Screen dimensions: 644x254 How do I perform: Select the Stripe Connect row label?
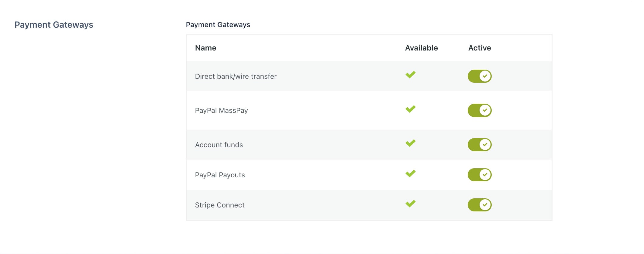pos(220,205)
